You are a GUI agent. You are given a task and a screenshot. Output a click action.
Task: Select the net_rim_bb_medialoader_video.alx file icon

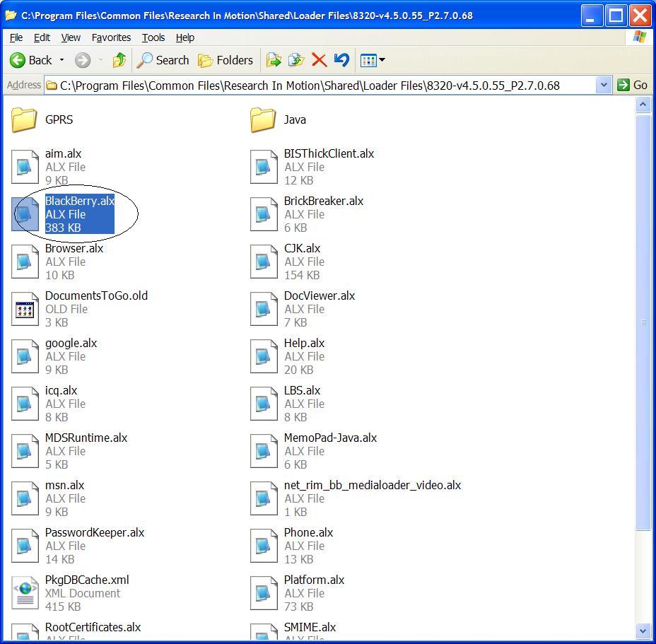(264, 498)
